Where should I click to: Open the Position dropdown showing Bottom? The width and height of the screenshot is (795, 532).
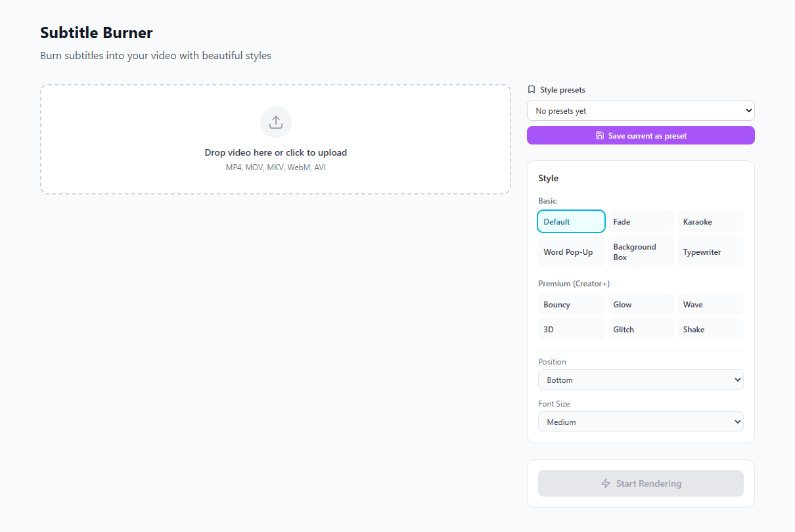(x=641, y=380)
